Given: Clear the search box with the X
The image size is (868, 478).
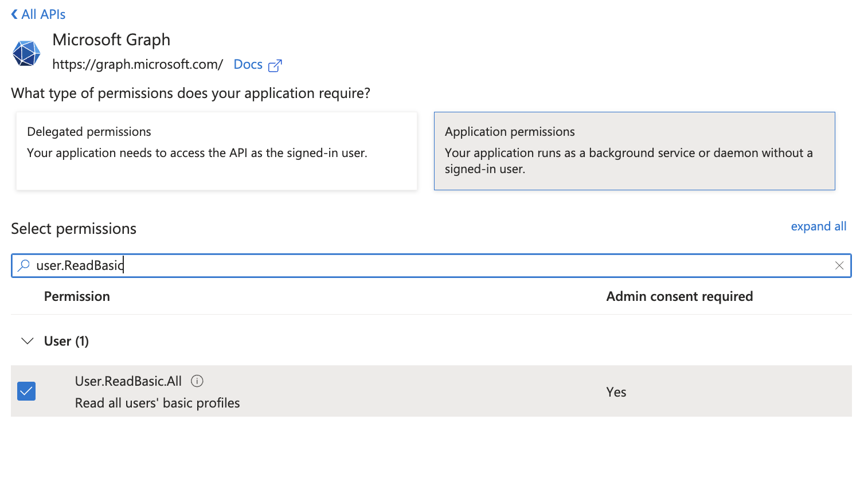Looking at the screenshot, I should [x=839, y=265].
